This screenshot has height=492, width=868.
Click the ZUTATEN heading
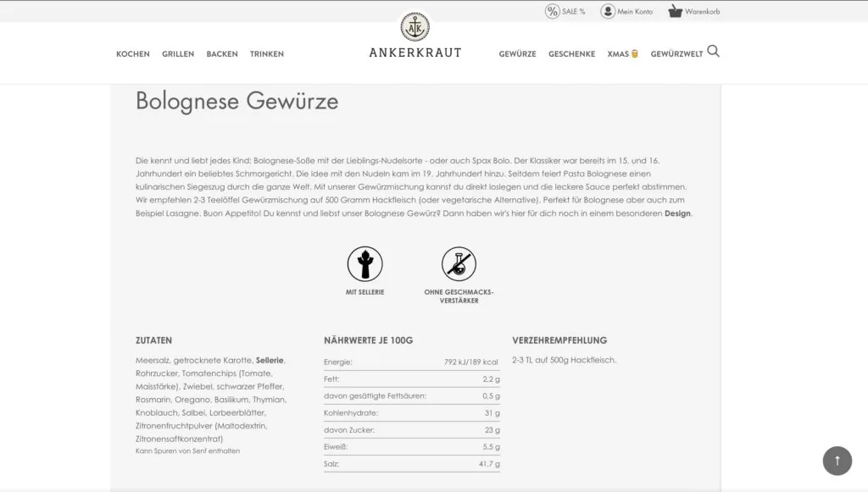(154, 340)
